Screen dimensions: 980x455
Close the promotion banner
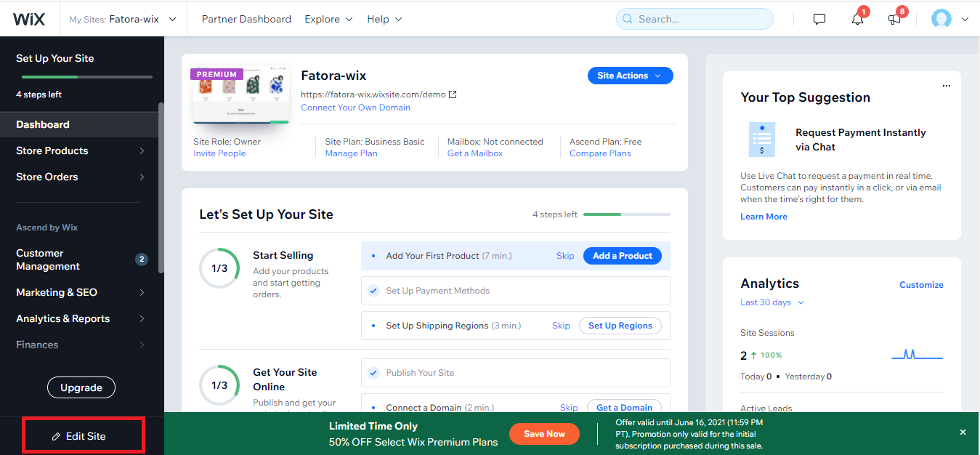coord(963,432)
